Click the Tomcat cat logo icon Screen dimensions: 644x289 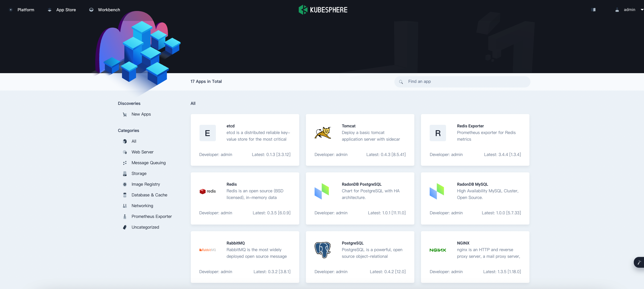pos(323,133)
